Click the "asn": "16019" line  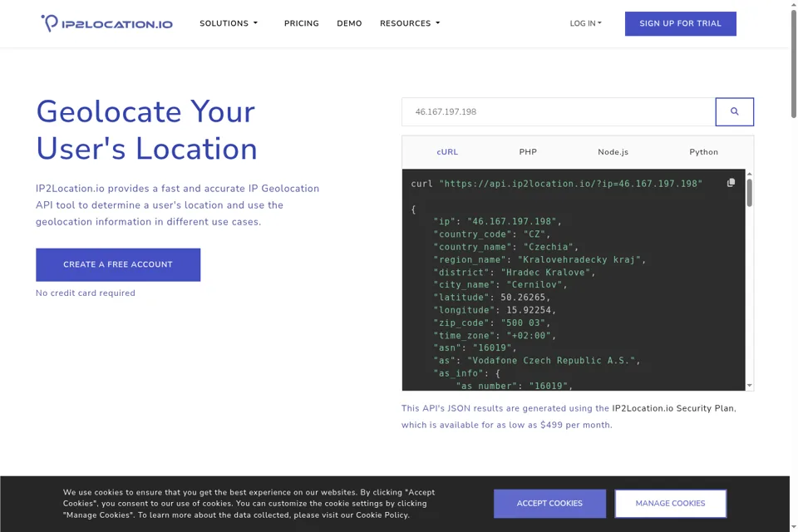point(475,347)
